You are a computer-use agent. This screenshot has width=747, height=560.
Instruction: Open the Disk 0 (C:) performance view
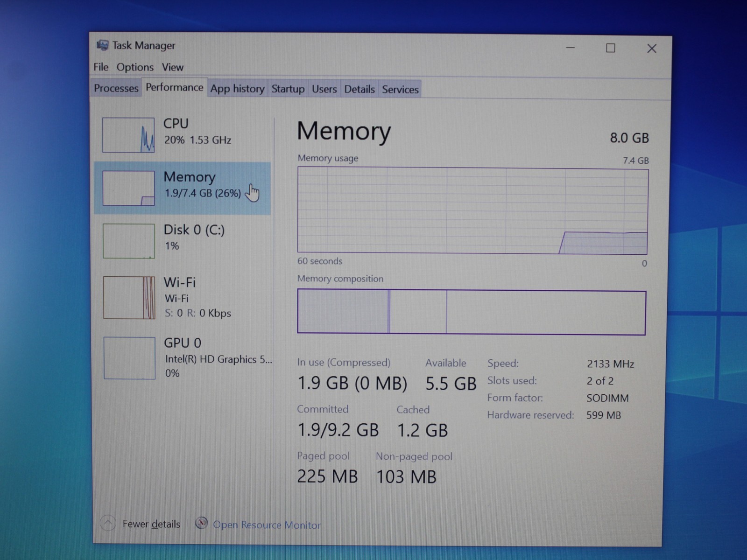coord(182,240)
